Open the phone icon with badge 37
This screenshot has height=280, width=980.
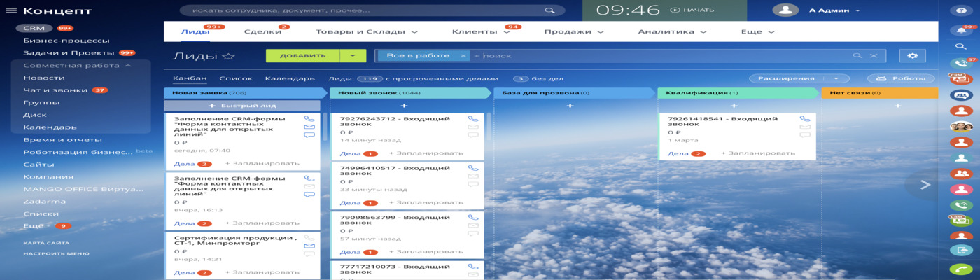point(960,64)
